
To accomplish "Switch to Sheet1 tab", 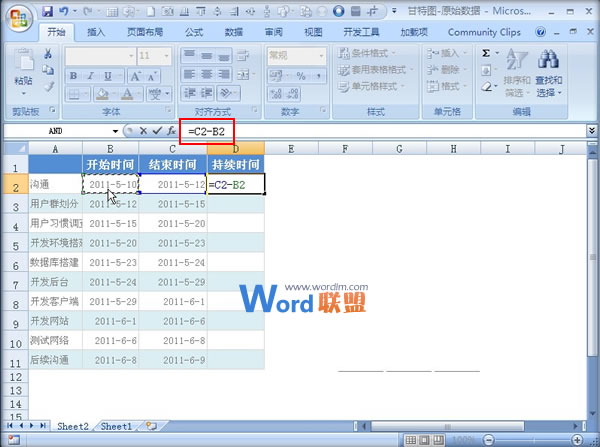I will (116, 426).
